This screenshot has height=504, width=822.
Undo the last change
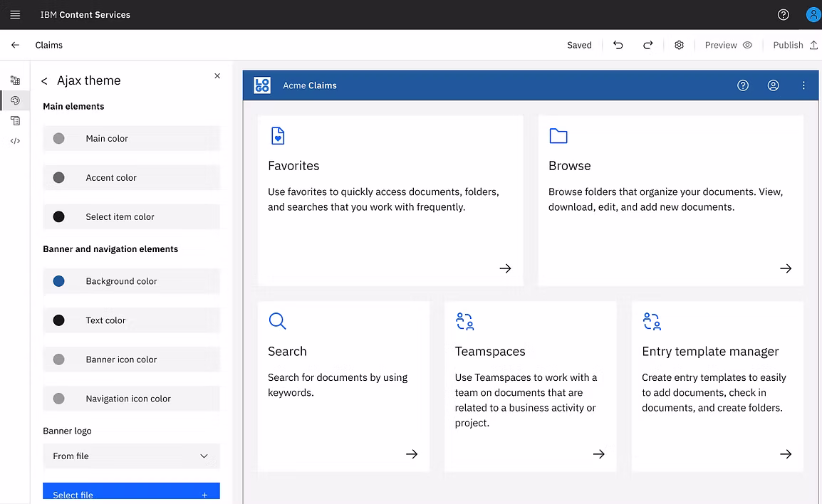pyautogui.click(x=618, y=45)
